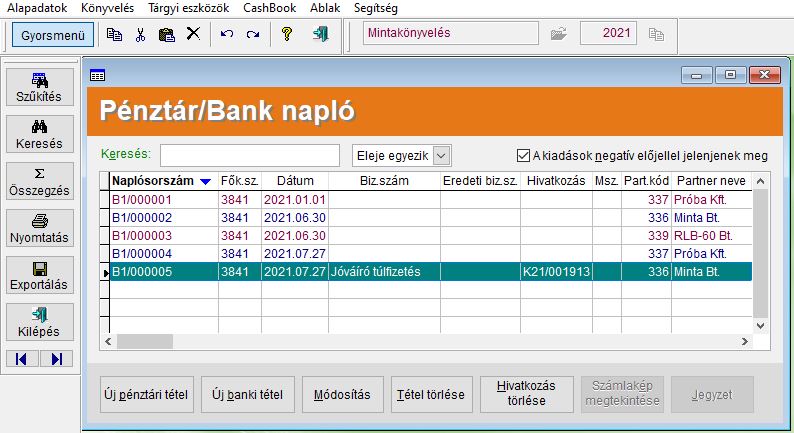This screenshot has height=433, width=794.
Task: Click the Paste clipboard icon
Action: 167,34
